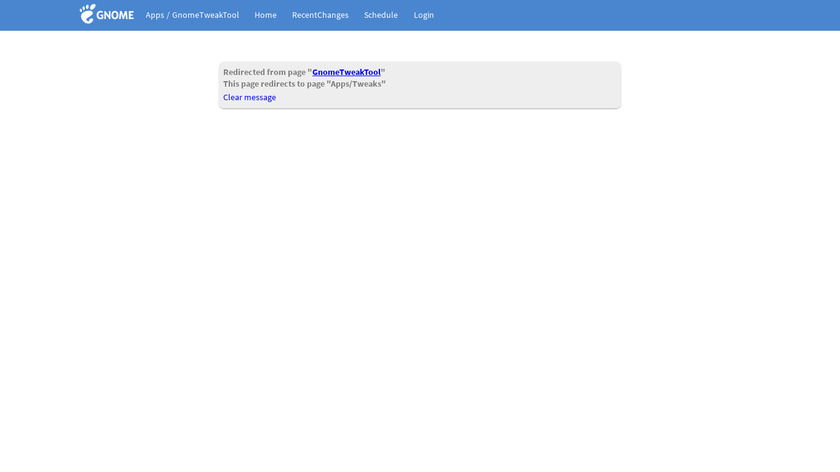Image resolution: width=840 pixels, height=472 pixels.
Task: Open the Schedule page
Action: tap(380, 15)
